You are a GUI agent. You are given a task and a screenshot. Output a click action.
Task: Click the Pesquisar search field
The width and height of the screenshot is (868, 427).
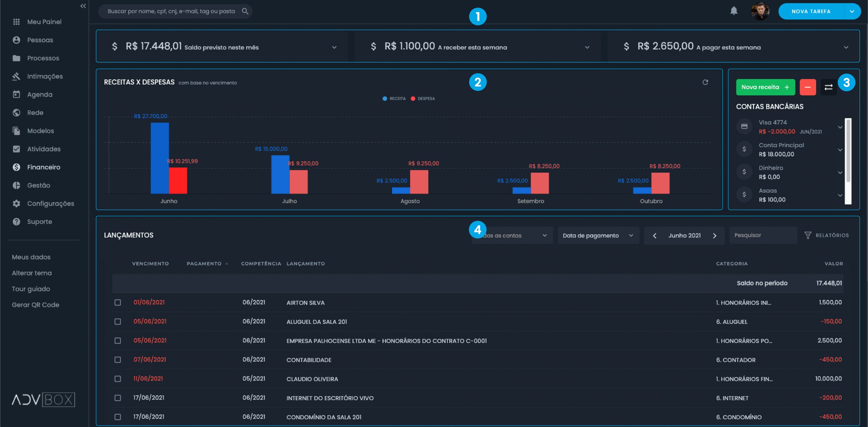[x=763, y=235]
